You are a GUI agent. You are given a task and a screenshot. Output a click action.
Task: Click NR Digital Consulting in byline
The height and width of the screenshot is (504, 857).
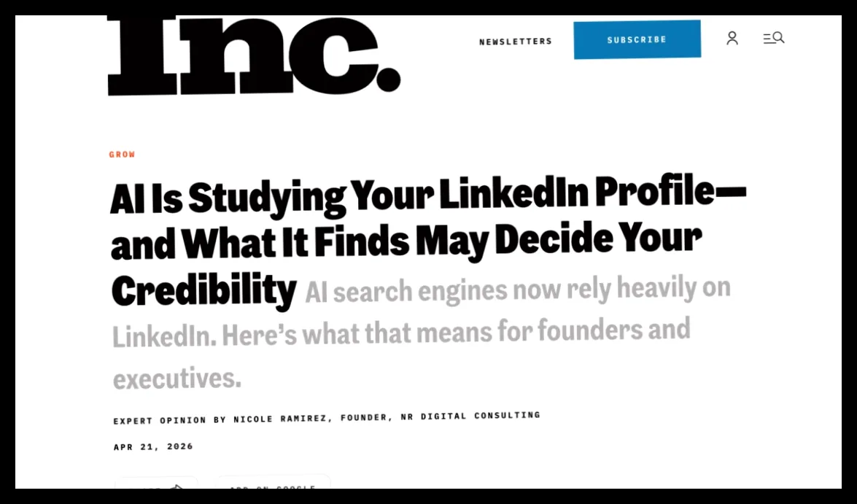tap(470, 416)
